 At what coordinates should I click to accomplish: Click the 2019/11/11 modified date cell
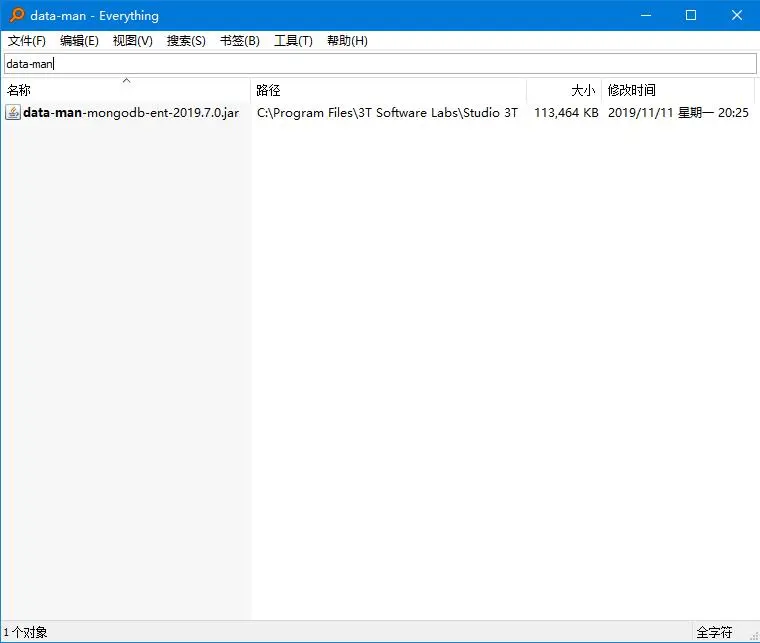pyautogui.click(x=678, y=112)
